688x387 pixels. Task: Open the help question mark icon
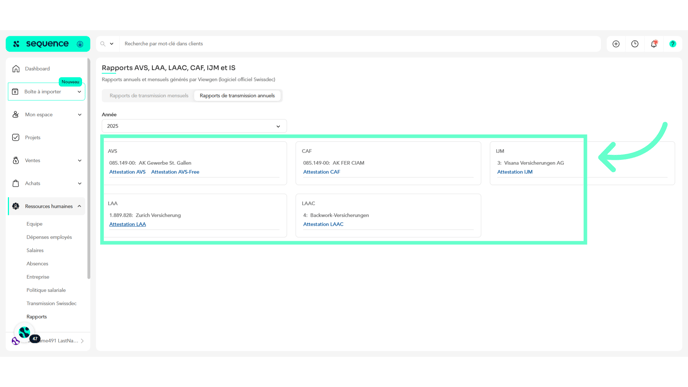click(x=673, y=44)
